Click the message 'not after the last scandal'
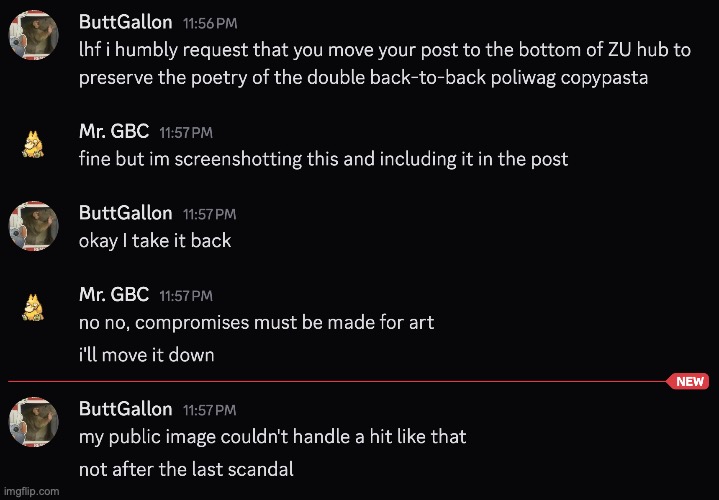The width and height of the screenshot is (719, 500). tap(185, 468)
